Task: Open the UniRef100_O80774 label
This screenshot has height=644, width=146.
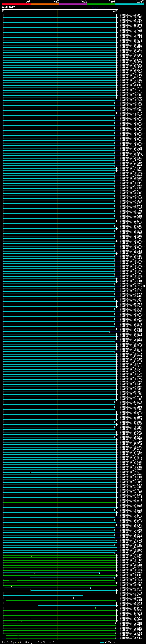Action: [131, 63]
